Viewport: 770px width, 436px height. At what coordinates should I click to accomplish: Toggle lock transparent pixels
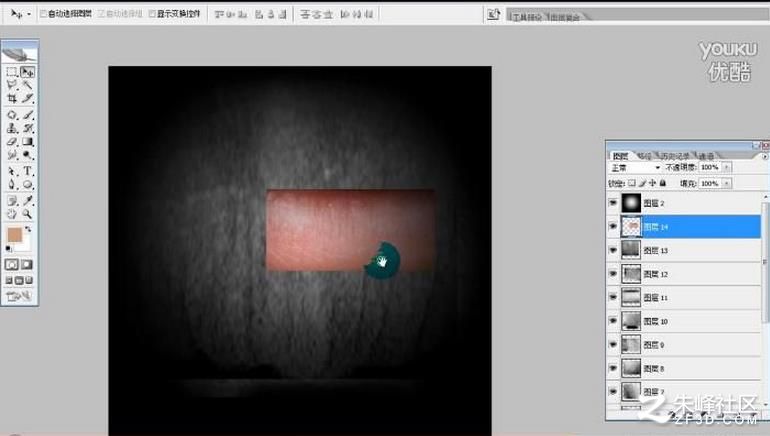[x=632, y=183]
